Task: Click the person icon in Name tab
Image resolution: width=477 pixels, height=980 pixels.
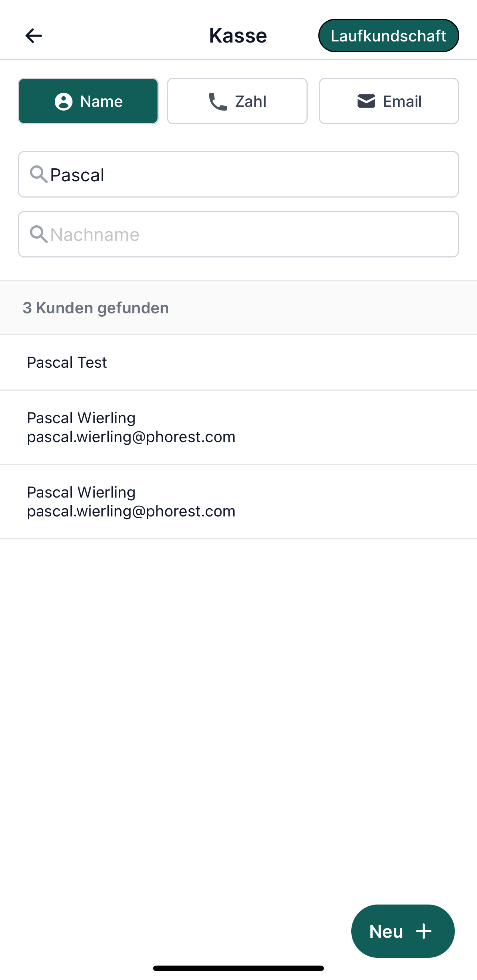Action: [x=64, y=102]
